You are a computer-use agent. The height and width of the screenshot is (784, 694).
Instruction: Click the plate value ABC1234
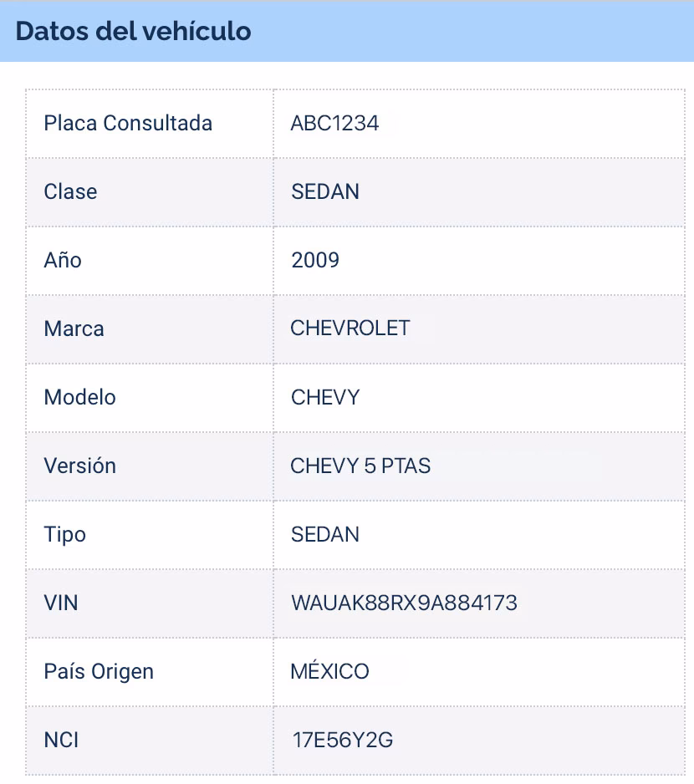(334, 124)
